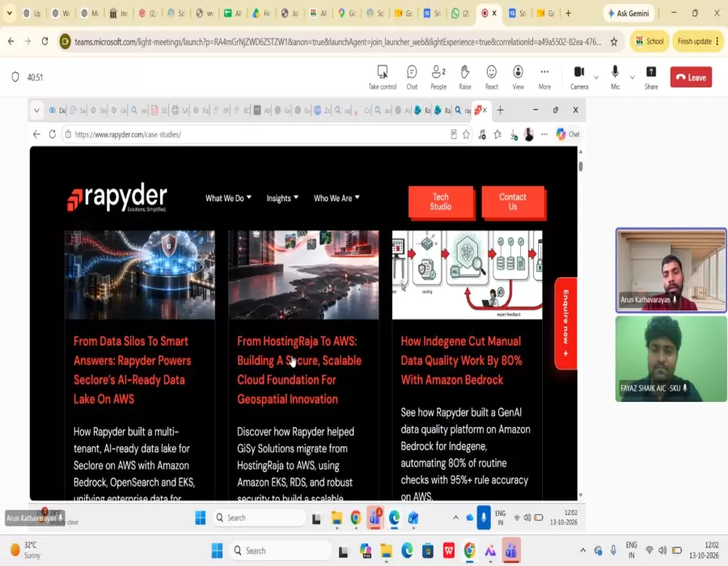728x566 pixels.
Task: Click the Tech Studio button
Action: [x=441, y=202]
